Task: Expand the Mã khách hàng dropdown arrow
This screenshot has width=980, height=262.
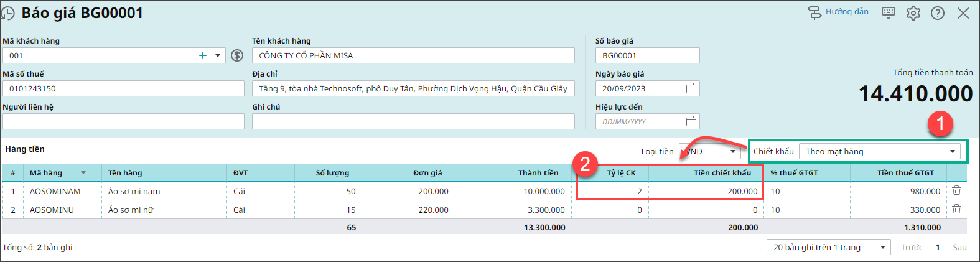Action: [218, 55]
